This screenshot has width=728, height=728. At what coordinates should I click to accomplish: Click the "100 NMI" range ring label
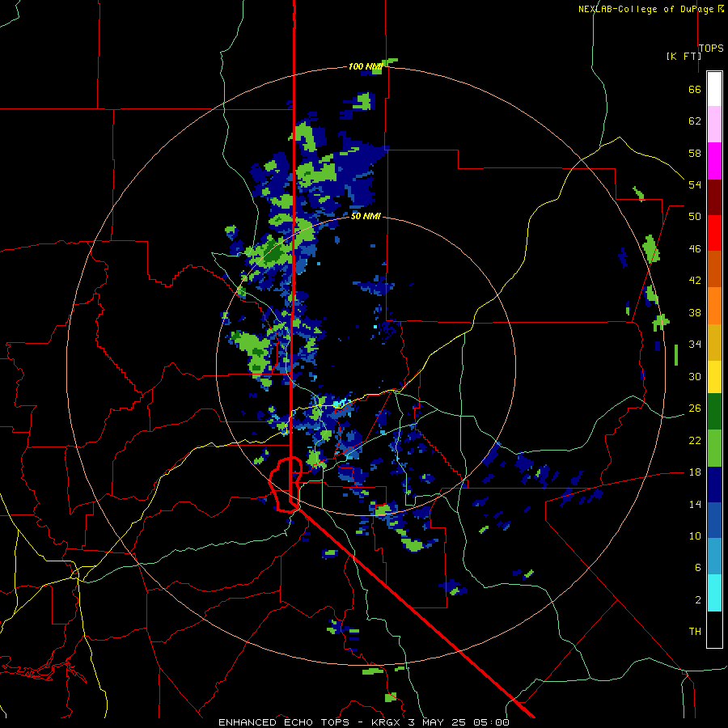click(365, 67)
